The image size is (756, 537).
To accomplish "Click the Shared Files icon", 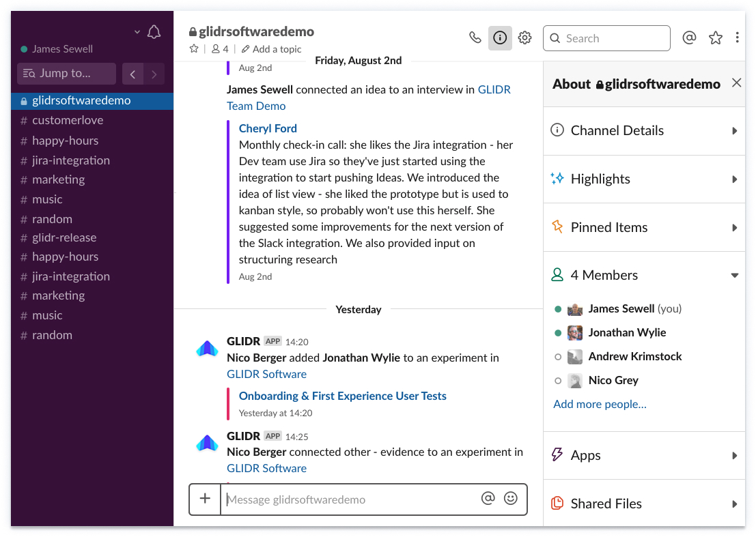I will 557,503.
